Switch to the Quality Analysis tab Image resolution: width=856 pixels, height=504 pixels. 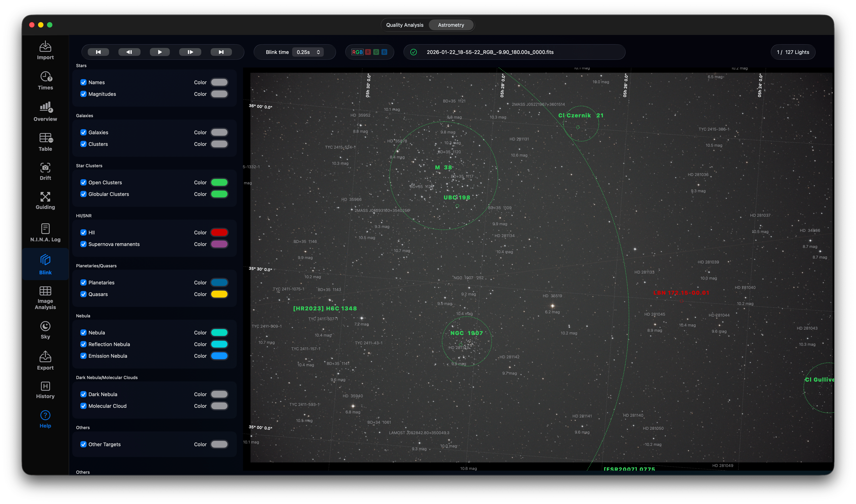(405, 25)
